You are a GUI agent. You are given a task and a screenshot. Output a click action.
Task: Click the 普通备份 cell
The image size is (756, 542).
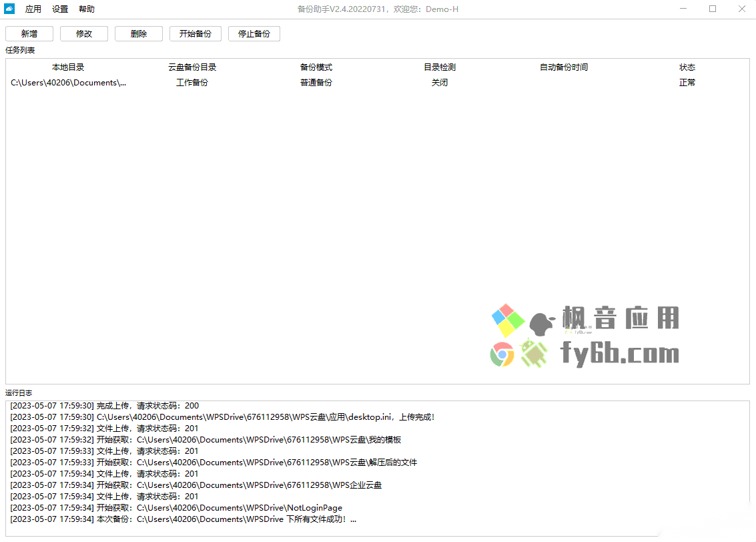pyautogui.click(x=316, y=83)
